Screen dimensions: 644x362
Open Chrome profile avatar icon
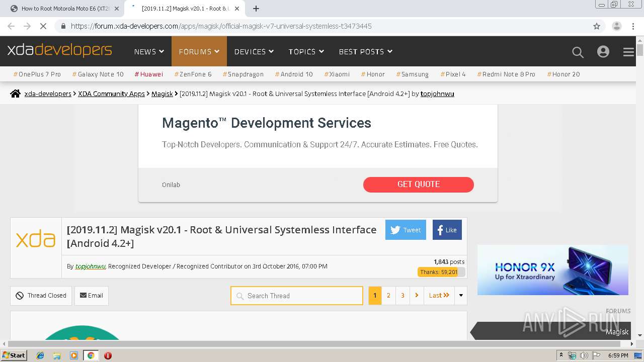pos(616,26)
